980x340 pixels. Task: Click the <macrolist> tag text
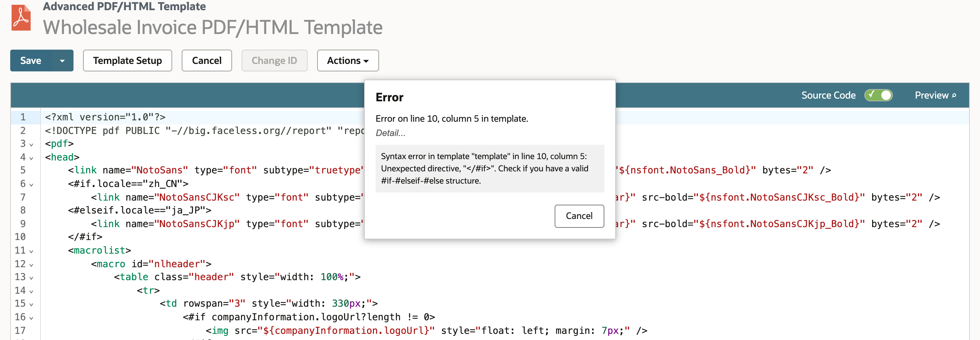click(99, 250)
